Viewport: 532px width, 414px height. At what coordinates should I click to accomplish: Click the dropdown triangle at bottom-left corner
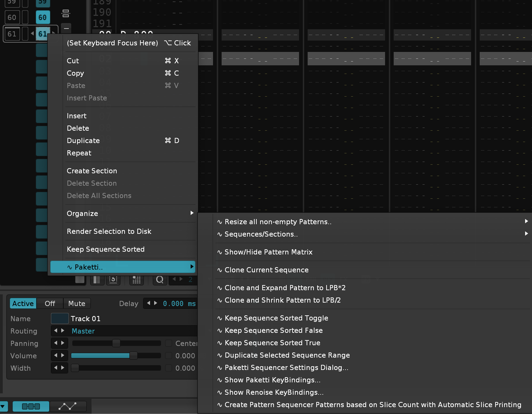point(2,406)
